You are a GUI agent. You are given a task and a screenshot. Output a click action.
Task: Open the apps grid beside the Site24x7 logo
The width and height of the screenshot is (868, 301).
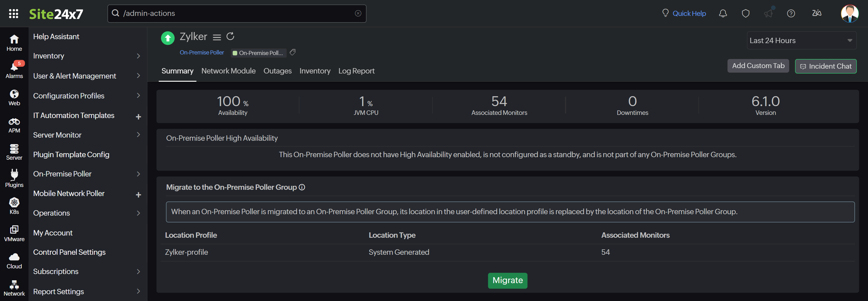14,14
